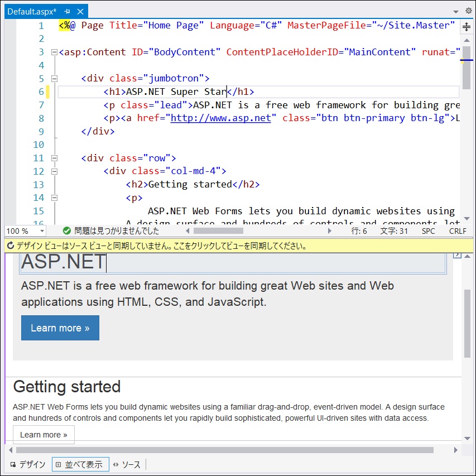
Task: Click the Getting started heading in design view
Action: pyautogui.click(x=67, y=387)
